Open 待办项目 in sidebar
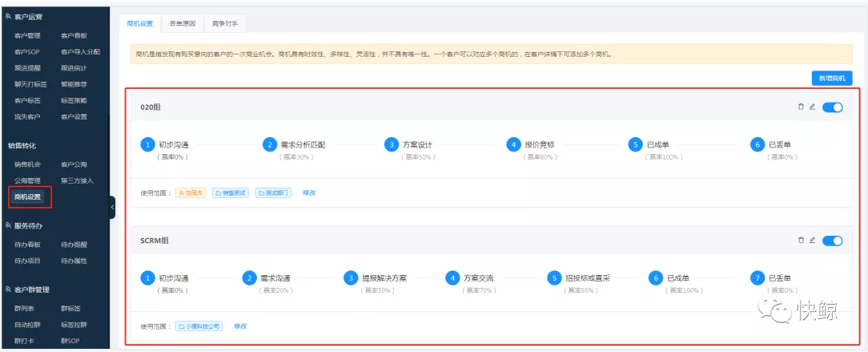Viewport: 868px width, 352px height. tap(27, 261)
